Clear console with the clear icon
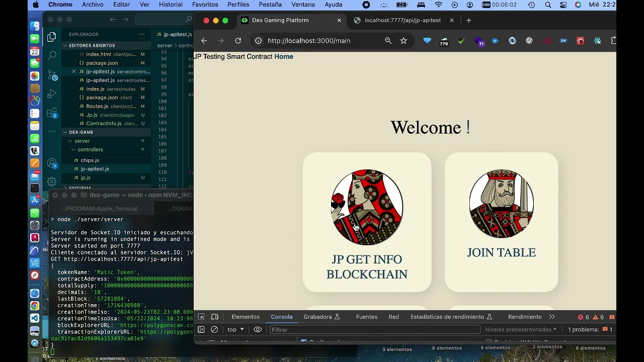This screenshot has height=362, width=644. [x=214, y=329]
